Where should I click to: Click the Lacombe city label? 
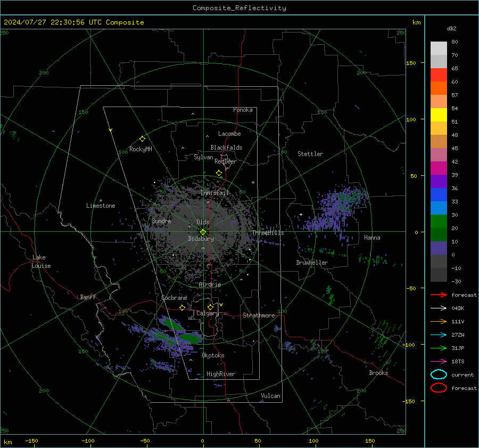[229, 134]
